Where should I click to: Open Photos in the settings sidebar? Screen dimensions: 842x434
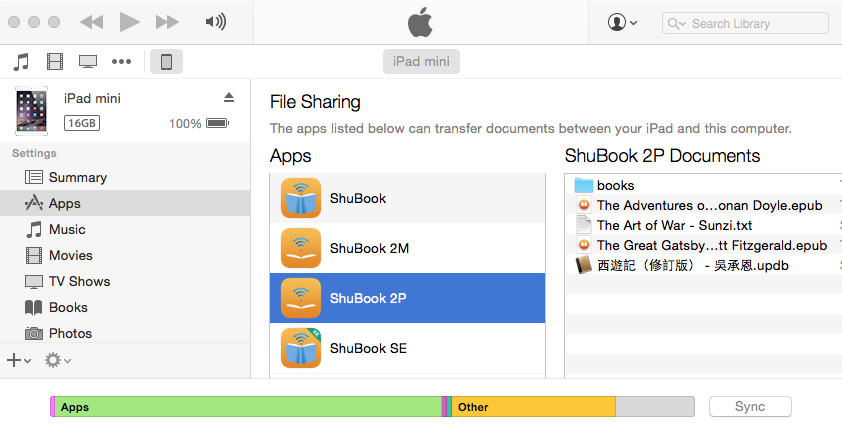(125, 333)
